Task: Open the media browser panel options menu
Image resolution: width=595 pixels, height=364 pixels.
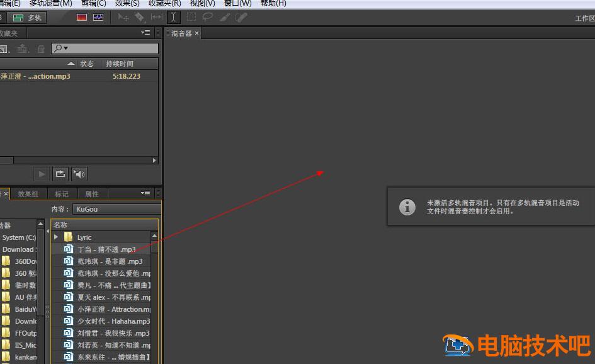Action: point(145,193)
